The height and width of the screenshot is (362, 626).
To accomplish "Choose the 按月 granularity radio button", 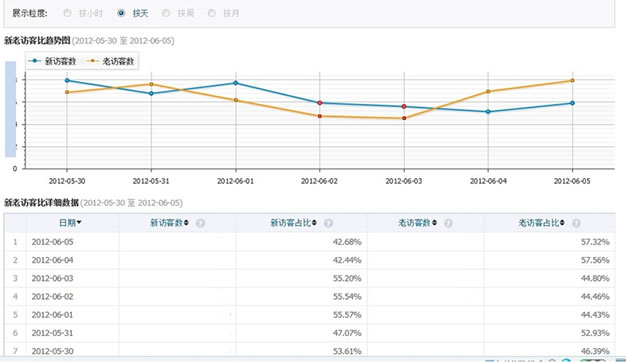I will point(212,13).
